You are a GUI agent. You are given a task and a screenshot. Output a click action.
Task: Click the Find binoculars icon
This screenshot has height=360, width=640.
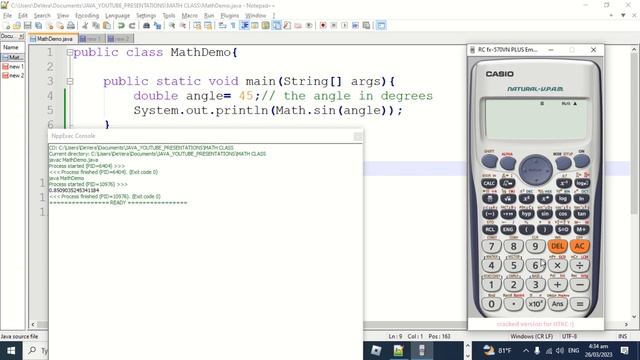click(x=146, y=26)
